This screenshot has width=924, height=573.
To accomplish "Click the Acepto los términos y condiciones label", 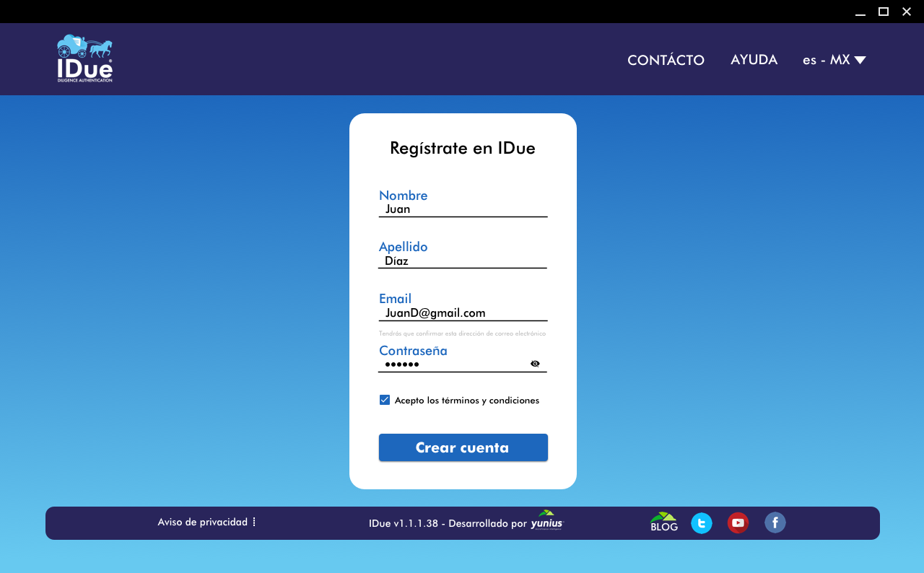I will point(466,401).
